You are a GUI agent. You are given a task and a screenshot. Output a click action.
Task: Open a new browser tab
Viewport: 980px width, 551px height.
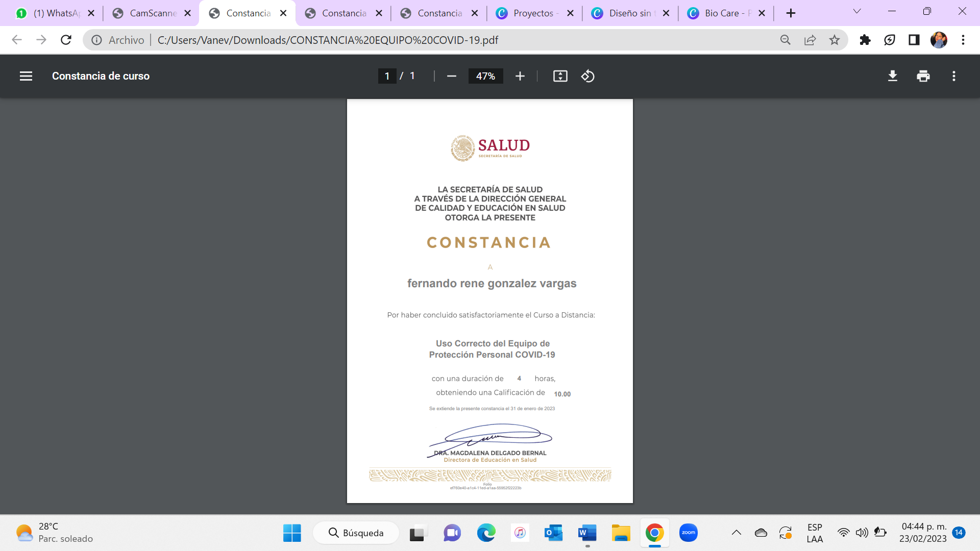(791, 13)
